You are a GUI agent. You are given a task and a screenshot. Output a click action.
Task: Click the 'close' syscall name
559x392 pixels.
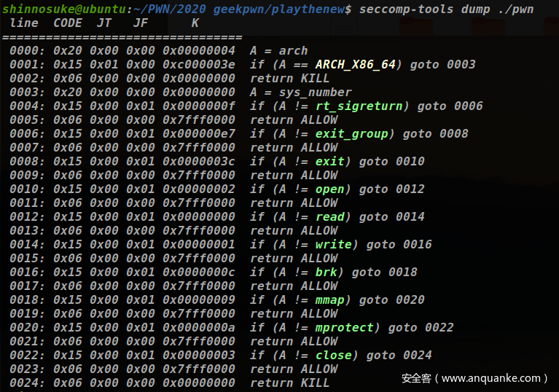[x=333, y=356]
